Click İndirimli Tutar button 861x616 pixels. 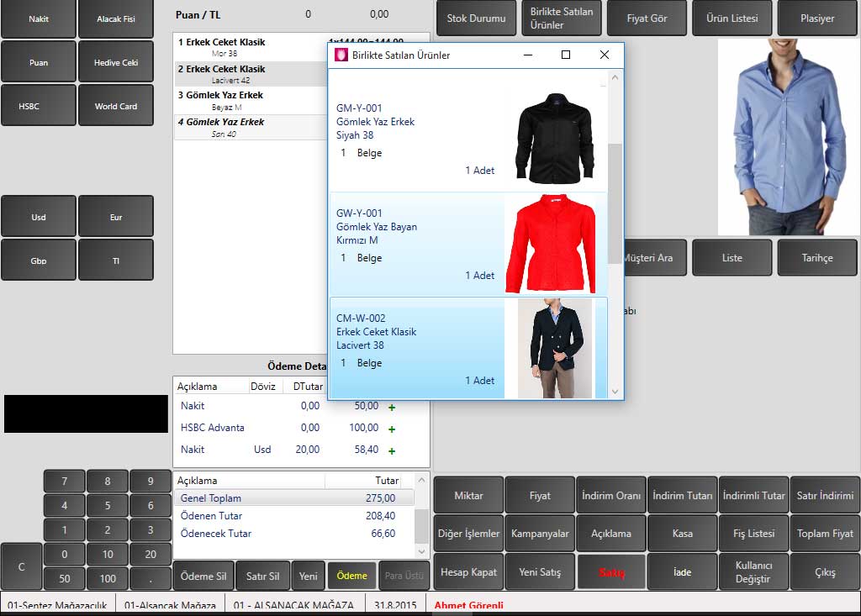point(754,495)
